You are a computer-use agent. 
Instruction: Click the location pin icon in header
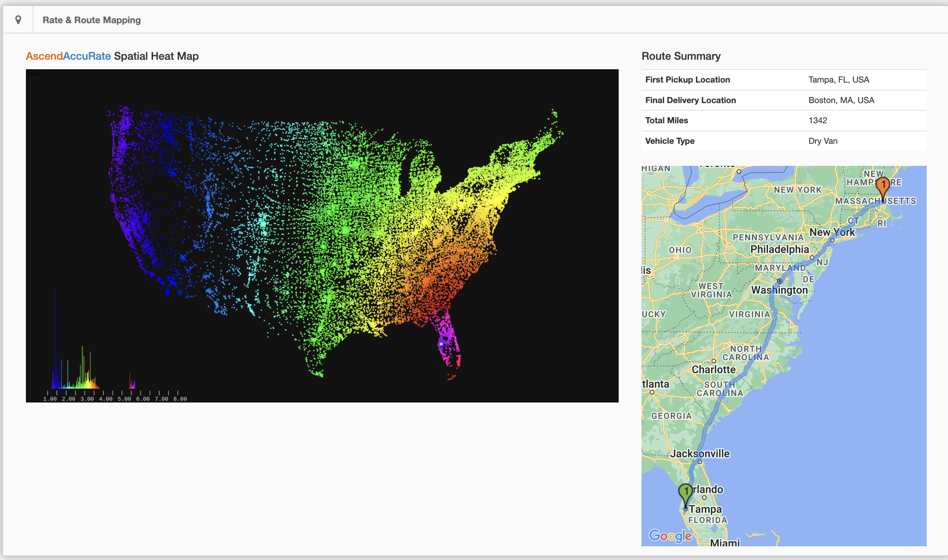[18, 20]
